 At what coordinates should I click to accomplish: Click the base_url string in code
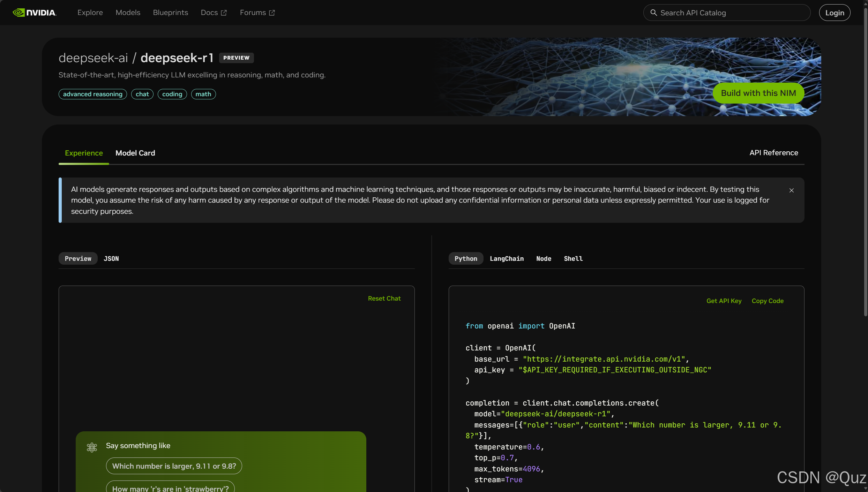pos(604,359)
